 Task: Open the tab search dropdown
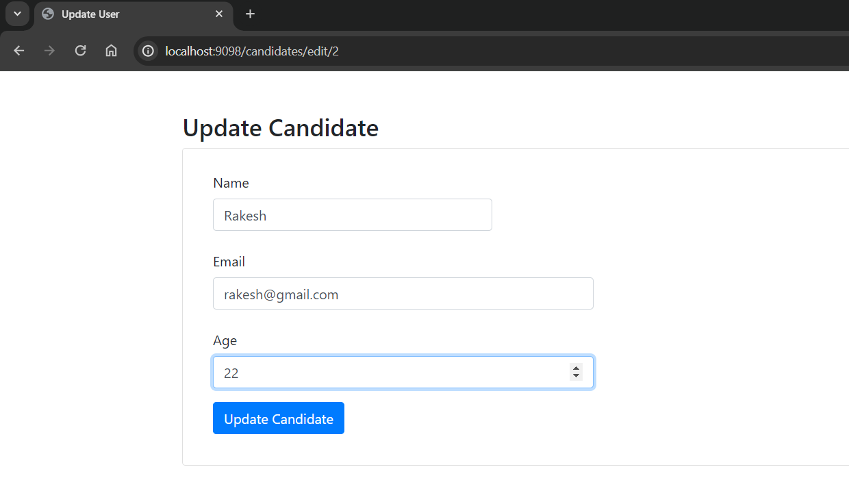click(17, 14)
